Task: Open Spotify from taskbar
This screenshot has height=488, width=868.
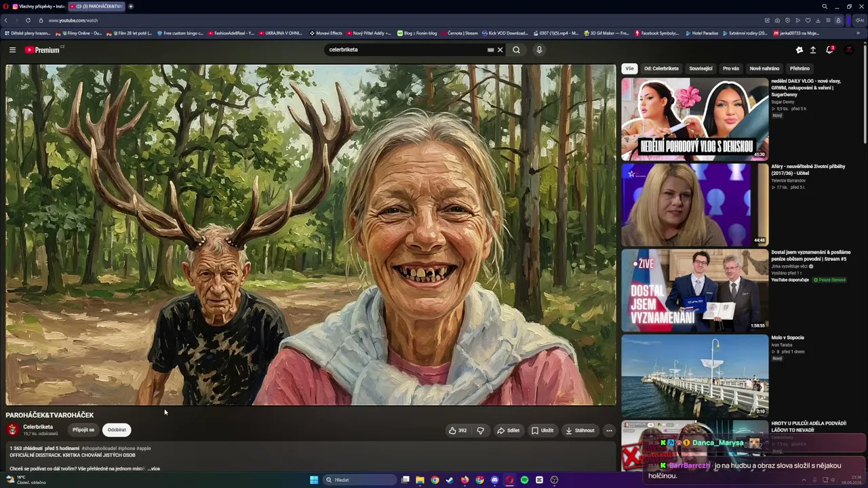Action: tap(524, 480)
